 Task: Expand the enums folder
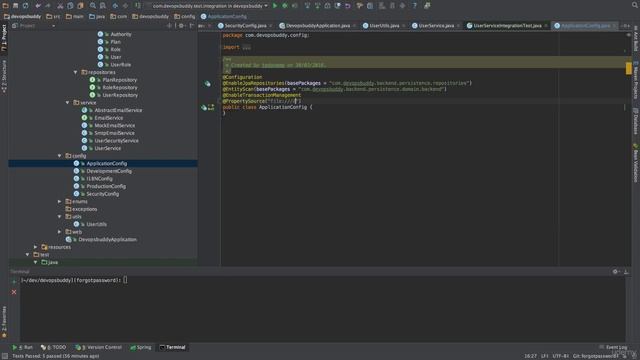(60, 202)
